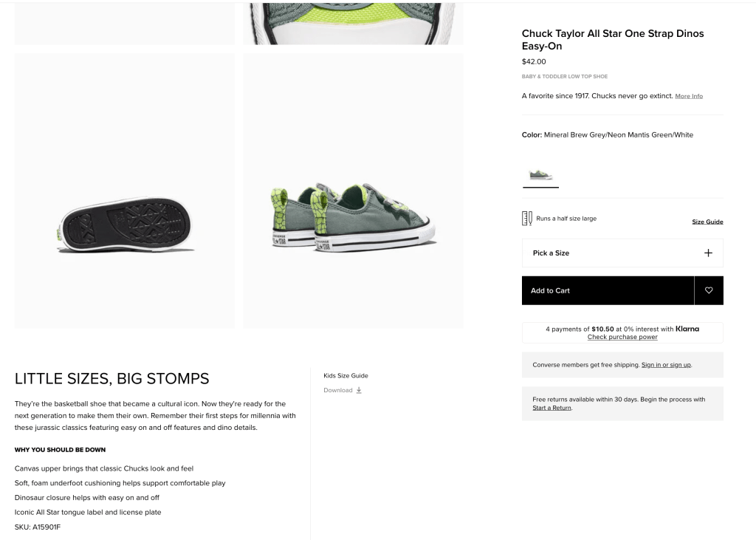Click the heart wishlist icon
Viewport: 756px width, 540px height.
[709, 290]
